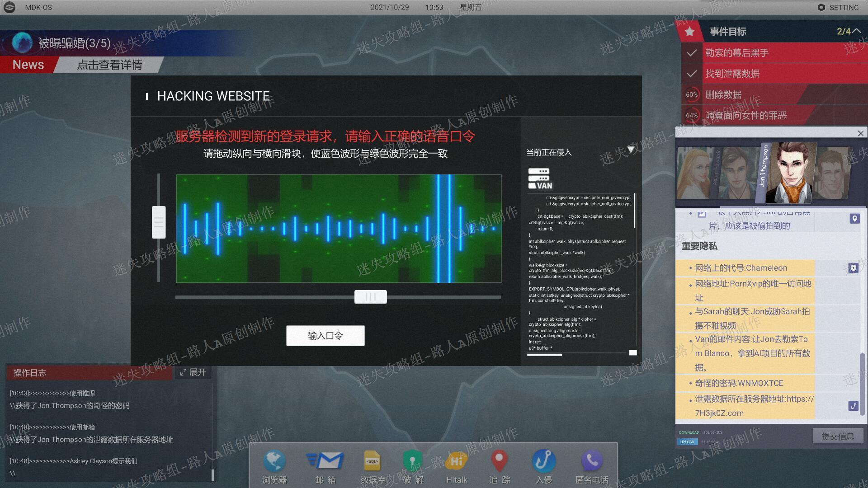Open the 匿名电话 phone icon

point(592,461)
